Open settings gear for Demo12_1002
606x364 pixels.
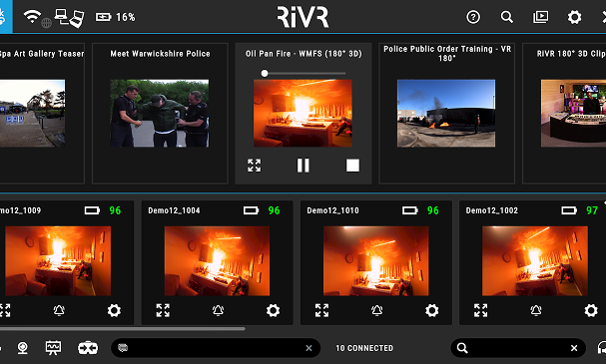click(x=591, y=310)
